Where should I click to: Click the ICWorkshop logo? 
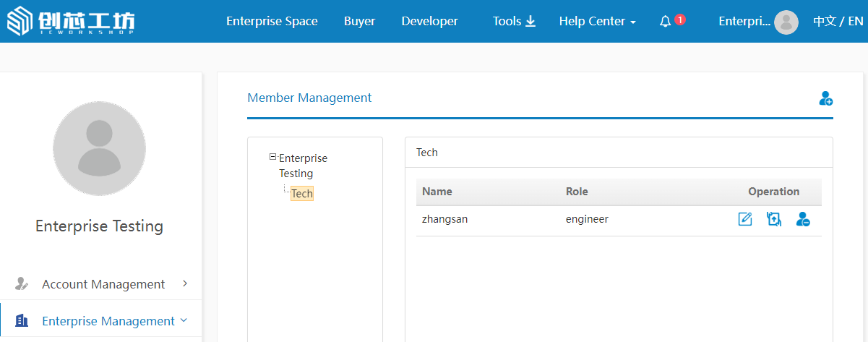coord(71,22)
